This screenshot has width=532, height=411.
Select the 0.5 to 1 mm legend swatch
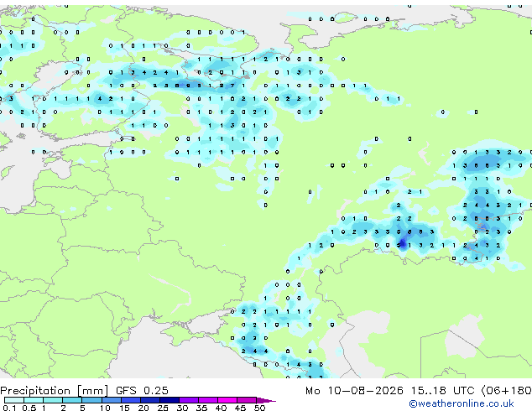click(x=34, y=400)
